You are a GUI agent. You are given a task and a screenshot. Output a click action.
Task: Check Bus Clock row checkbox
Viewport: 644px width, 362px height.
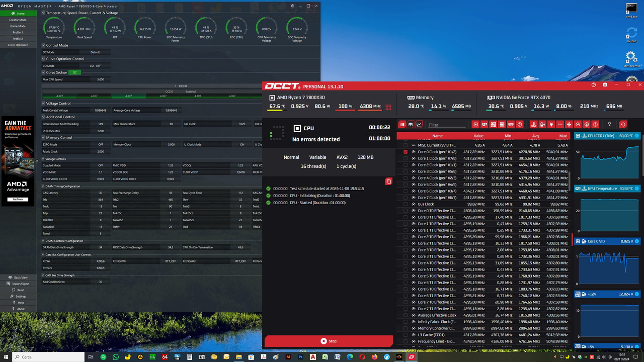tap(406, 204)
